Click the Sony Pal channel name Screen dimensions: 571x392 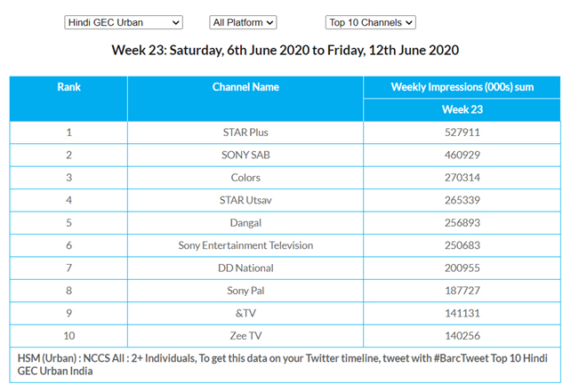pyautogui.click(x=245, y=290)
